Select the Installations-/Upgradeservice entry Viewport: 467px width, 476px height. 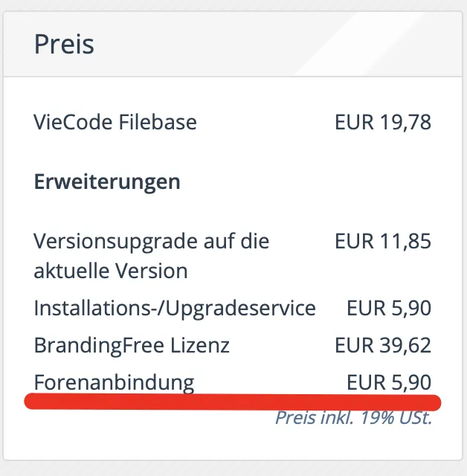point(175,309)
